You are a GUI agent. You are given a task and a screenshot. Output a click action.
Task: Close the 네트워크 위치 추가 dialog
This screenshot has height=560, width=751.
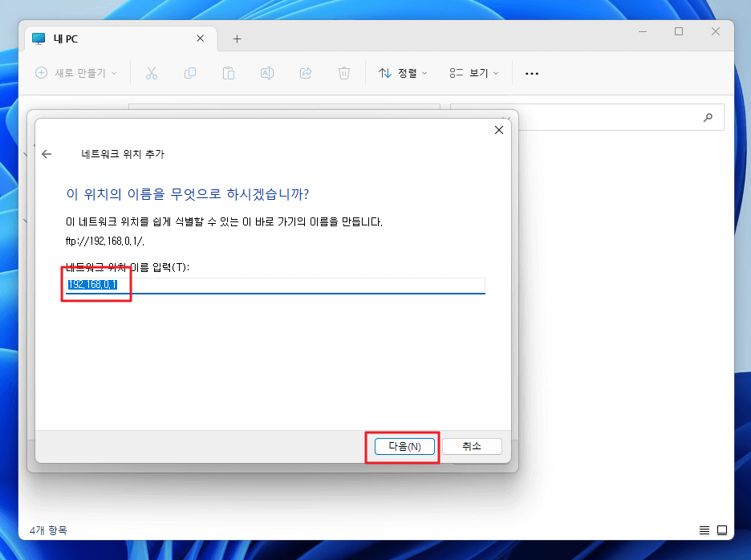click(x=498, y=129)
